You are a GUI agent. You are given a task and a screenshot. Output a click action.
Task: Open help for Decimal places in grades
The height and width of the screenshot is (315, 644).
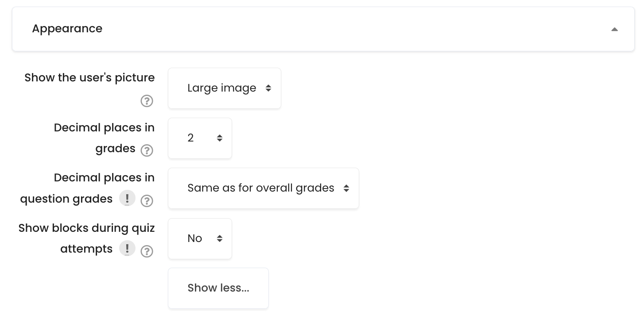click(147, 150)
